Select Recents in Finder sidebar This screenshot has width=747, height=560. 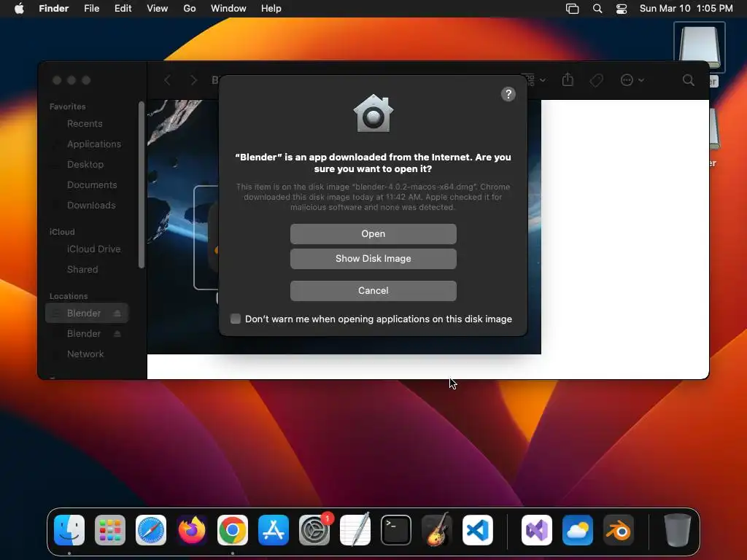[x=85, y=124]
